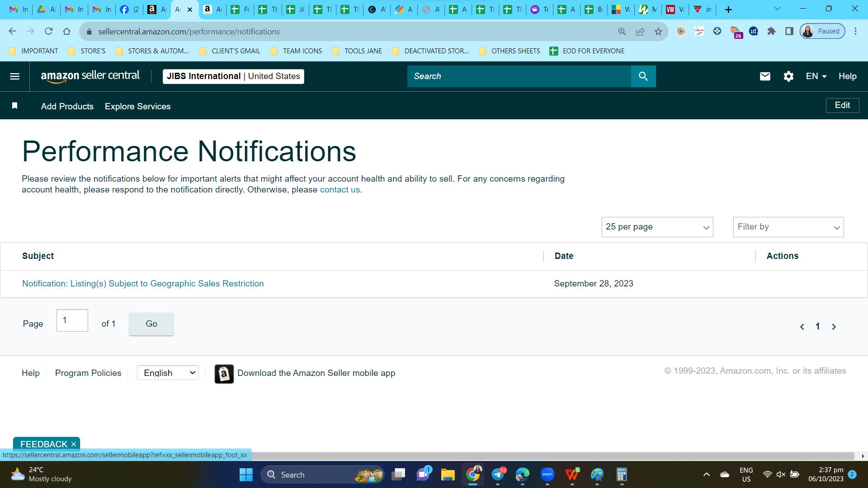The height and width of the screenshot is (488, 868).
Task: Show hidden system tray icons
Action: pos(707,475)
